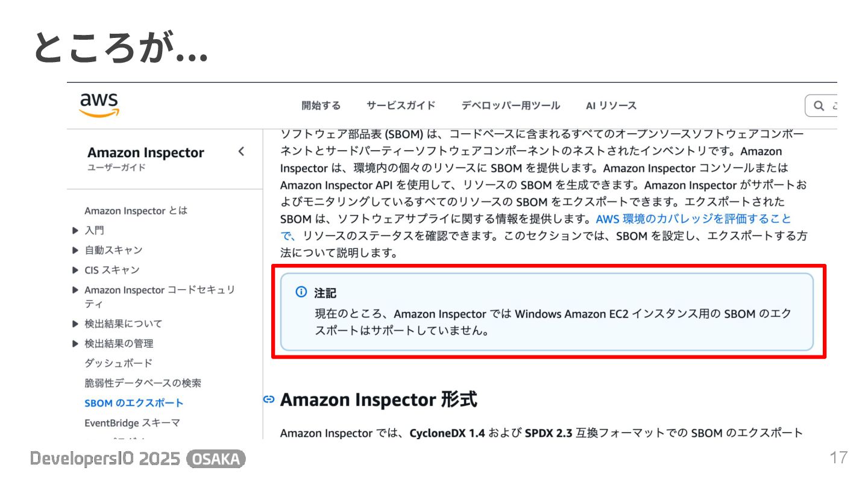868x488 pixels.
Task: Select SBOM のエクスポート in sidebar
Action: (x=134, y=403)
